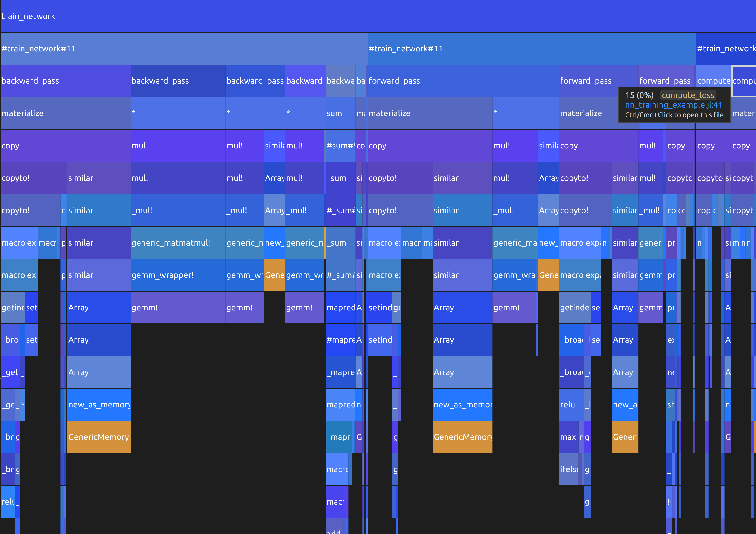The image size is (756, 534).
Task: Select the middle #train_network#11 frame
Action: click(x=532, y=49)
